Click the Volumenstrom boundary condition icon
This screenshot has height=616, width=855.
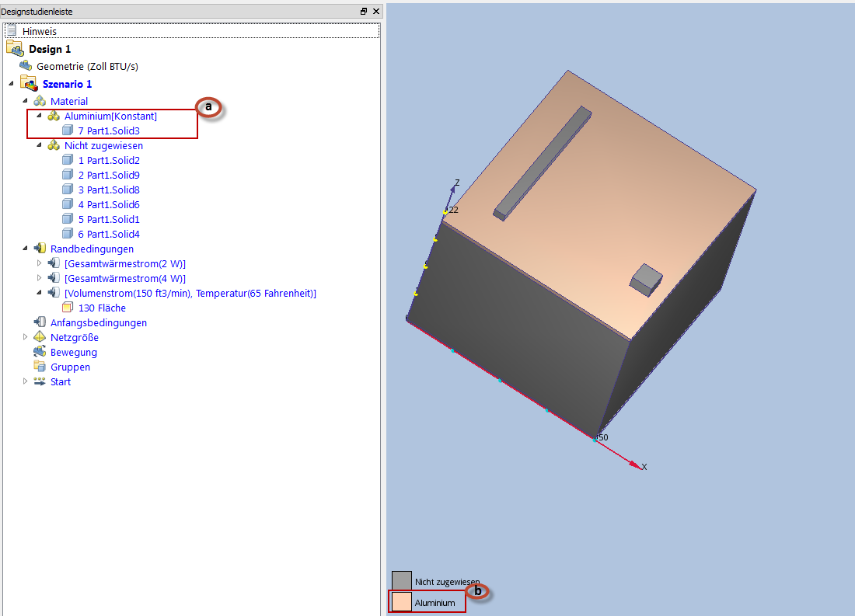pos(54,292)
